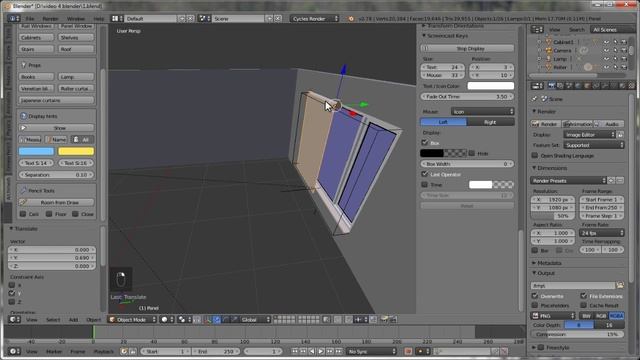Click the scene browse icon
This screenshot has width=640, height=360.
204,18
